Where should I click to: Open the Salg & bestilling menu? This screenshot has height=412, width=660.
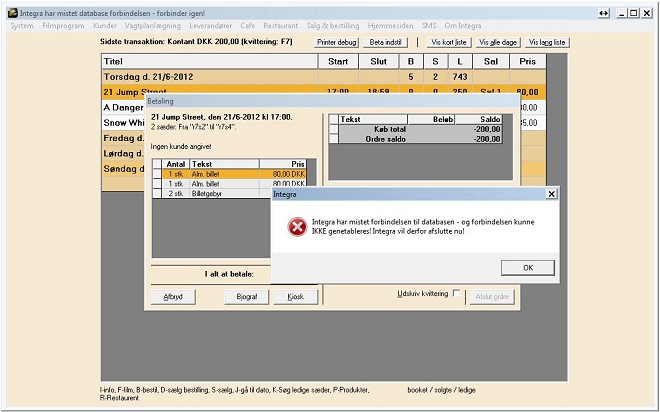pyautogui.click(x=333, y=26)
